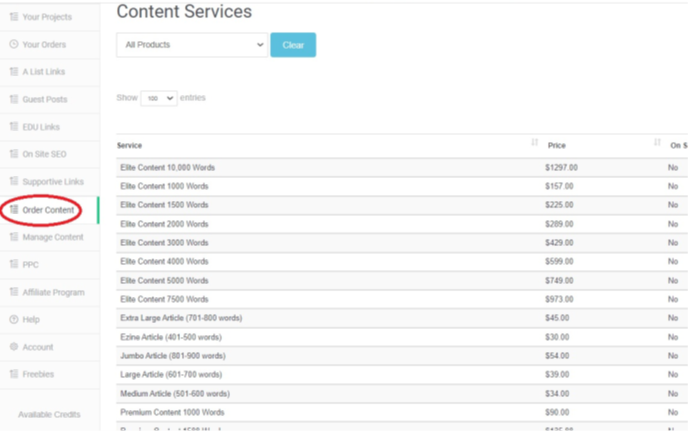Click the On Site SEO icon

click(13, 154)
